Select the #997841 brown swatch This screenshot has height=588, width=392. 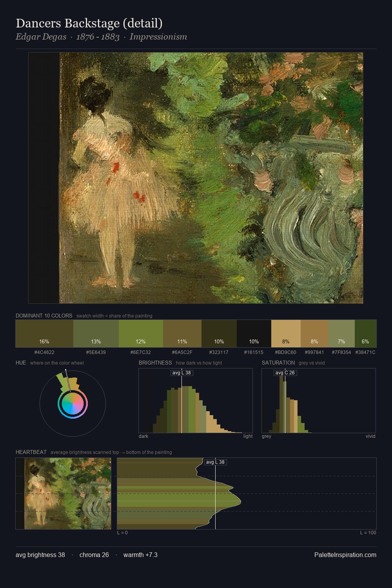(314, 334)
